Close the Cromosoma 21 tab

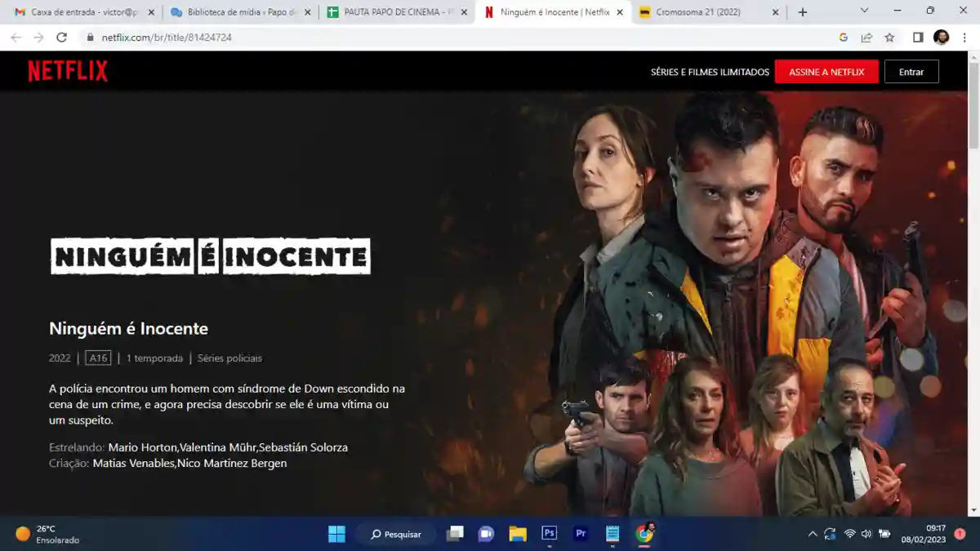coord(775,12)
